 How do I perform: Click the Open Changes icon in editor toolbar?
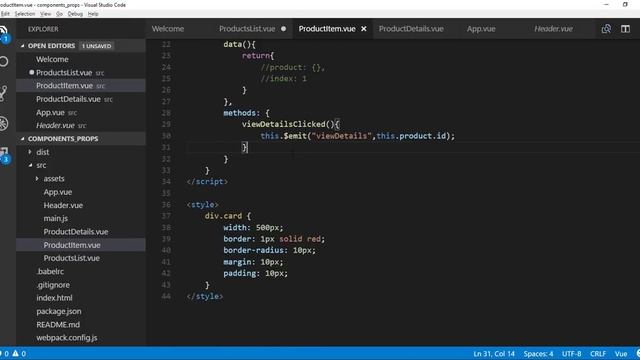coord(606,29)
